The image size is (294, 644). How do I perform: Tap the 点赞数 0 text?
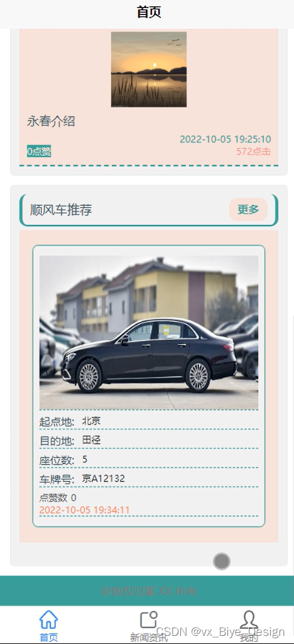(58, 498)
